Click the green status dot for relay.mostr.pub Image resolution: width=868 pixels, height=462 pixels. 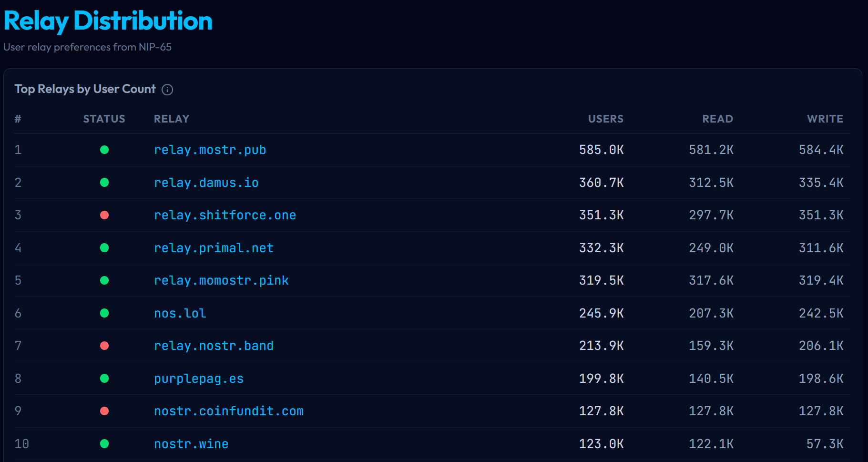pos(104,150)
